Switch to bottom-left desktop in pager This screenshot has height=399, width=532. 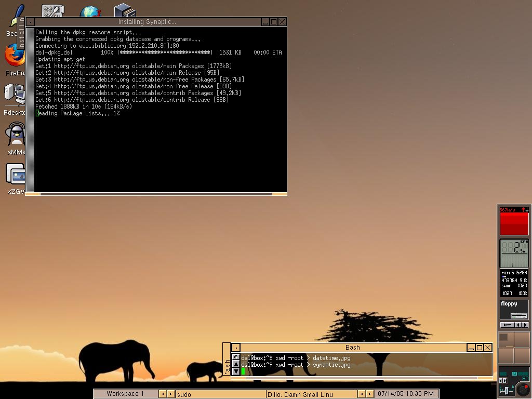(506, 355)
